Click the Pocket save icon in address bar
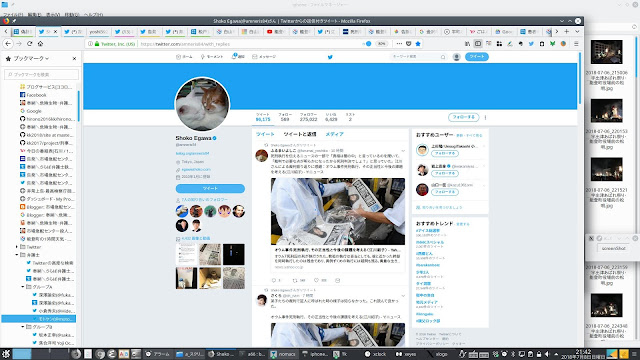This screenshot has width=640, height=360. (x=409, y=44)
